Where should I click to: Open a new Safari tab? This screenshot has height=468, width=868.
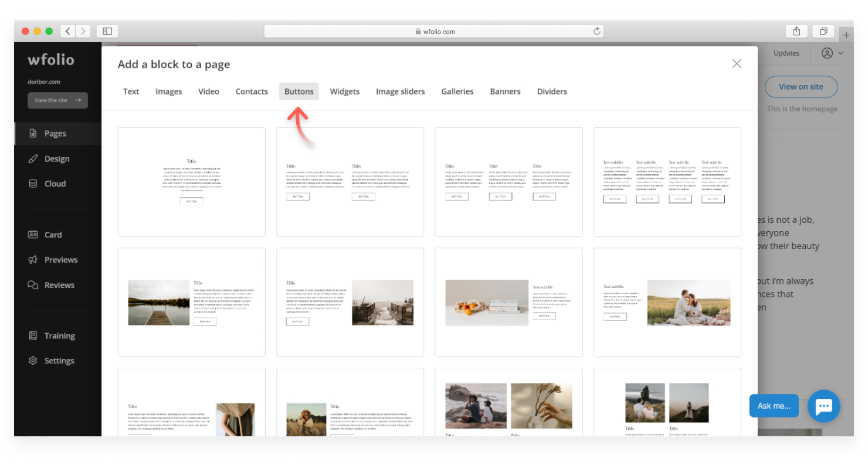(846, 35)
